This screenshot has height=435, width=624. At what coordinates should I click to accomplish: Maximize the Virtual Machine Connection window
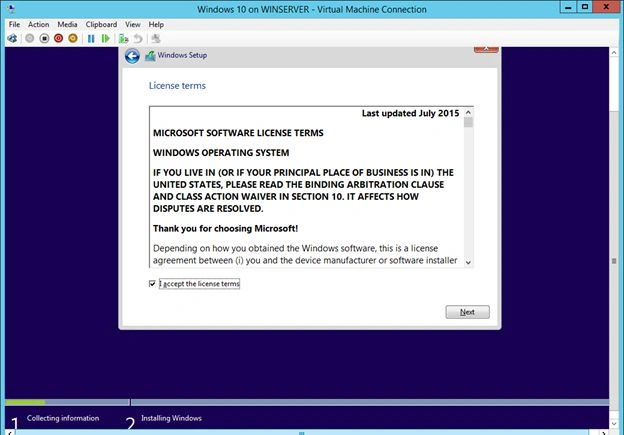coord(585,7)
